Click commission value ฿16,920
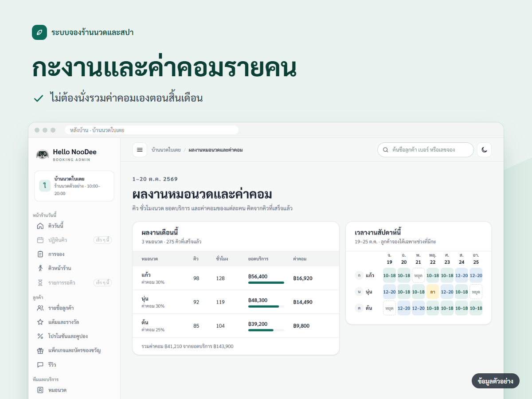The image size is (532, 399). coord(303,278)
